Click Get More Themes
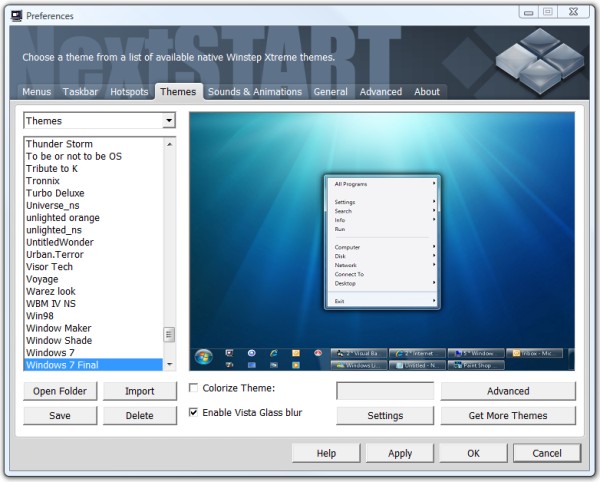The image size is (600, 482). (508, 415)
